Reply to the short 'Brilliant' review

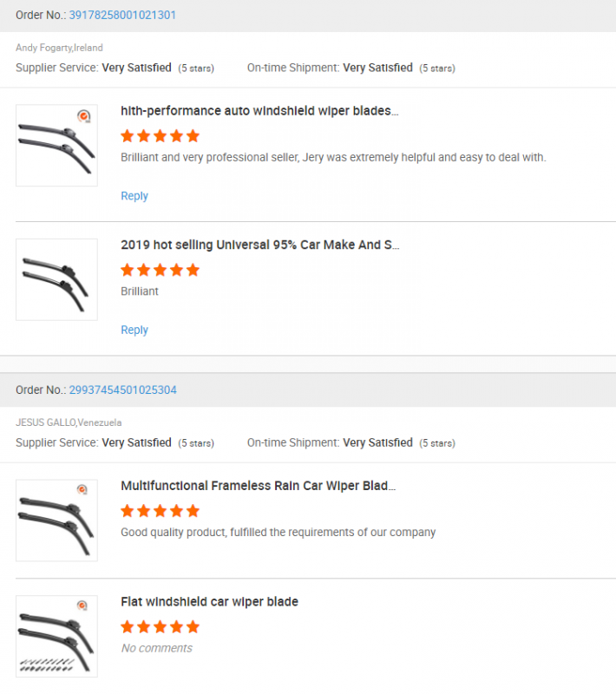(134, 331)
